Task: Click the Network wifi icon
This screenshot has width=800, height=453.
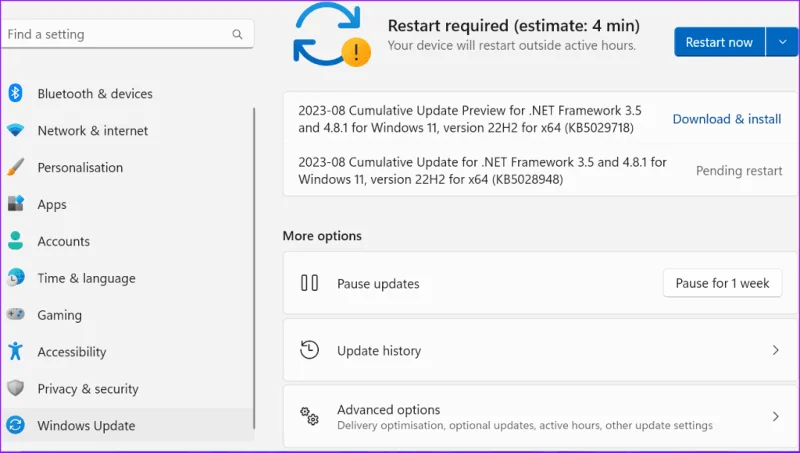Action: pos(15,130)
